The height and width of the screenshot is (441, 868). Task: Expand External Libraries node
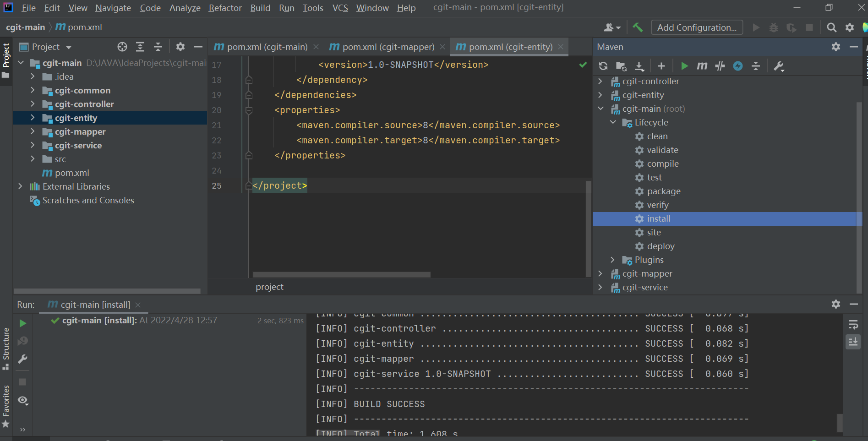[x=20, y=186]
